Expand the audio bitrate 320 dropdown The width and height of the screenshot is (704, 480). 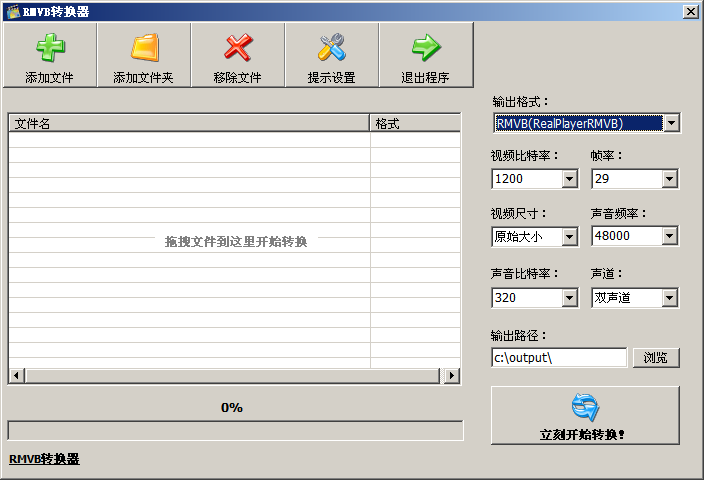click(569, 298)
